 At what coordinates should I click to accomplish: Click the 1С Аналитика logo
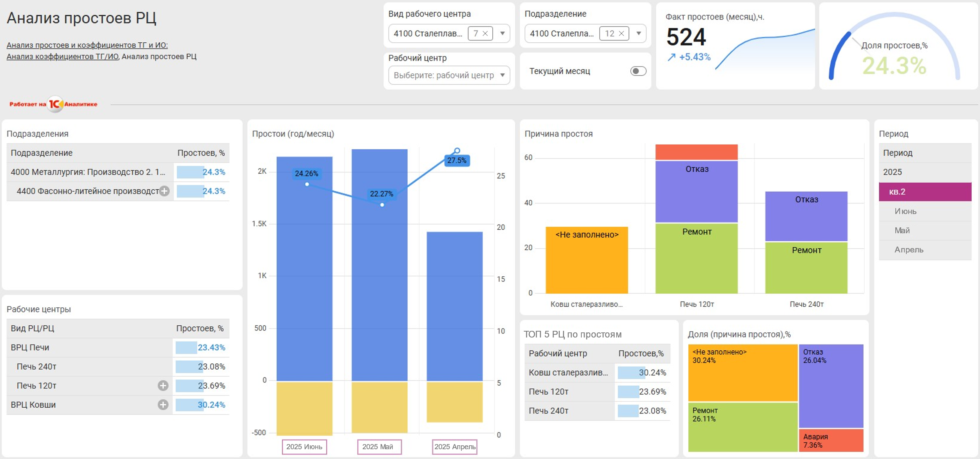coord(54,104)
